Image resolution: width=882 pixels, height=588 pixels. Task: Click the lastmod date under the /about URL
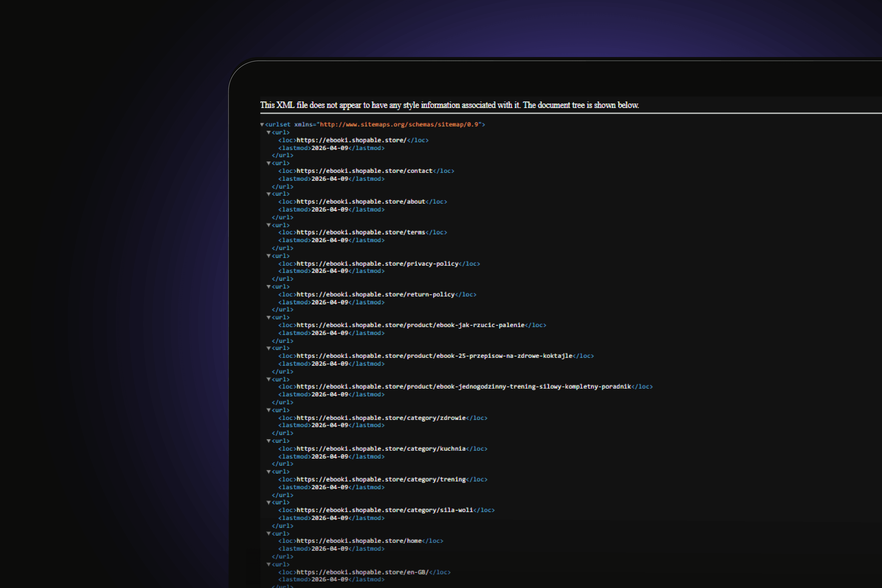click(x=330, y=210)
